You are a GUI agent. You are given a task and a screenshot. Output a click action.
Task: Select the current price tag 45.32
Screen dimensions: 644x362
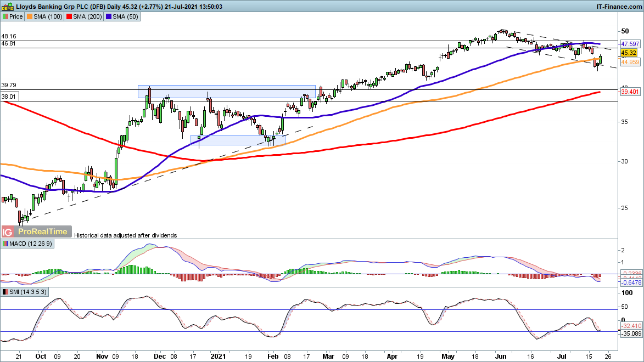click(x=629, y=53)
